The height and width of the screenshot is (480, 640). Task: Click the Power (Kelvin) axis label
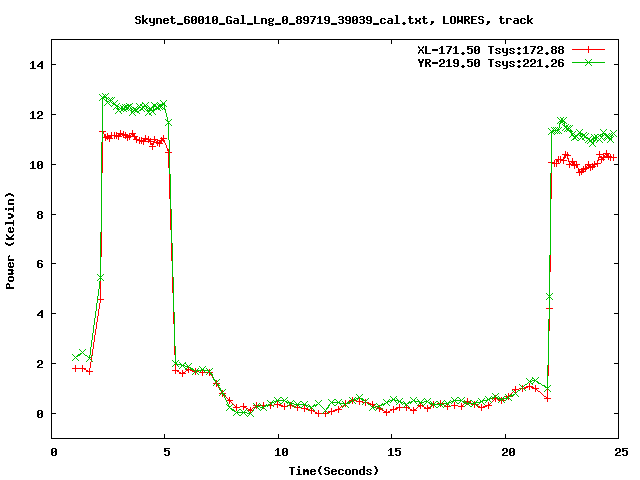point(10,241)
